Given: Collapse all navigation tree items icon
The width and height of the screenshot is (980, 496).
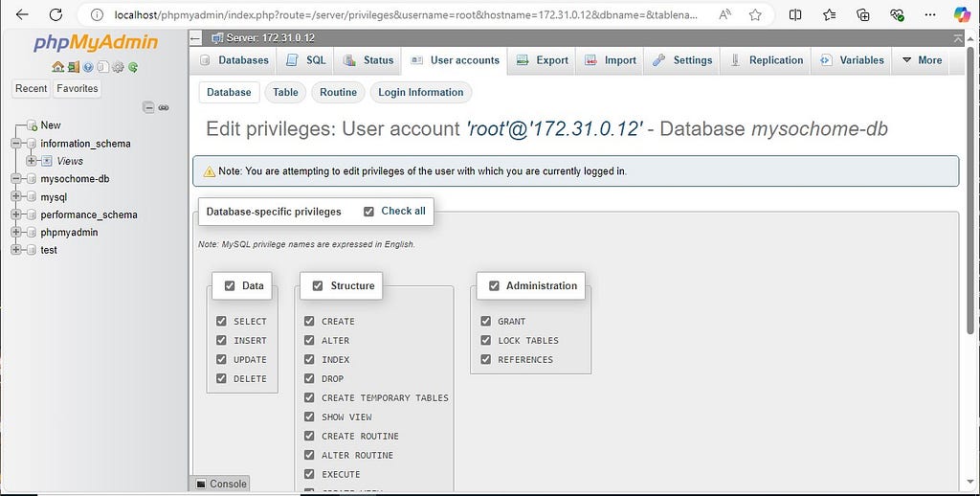Looking at the screenshot, I should (x=148, y=107).
